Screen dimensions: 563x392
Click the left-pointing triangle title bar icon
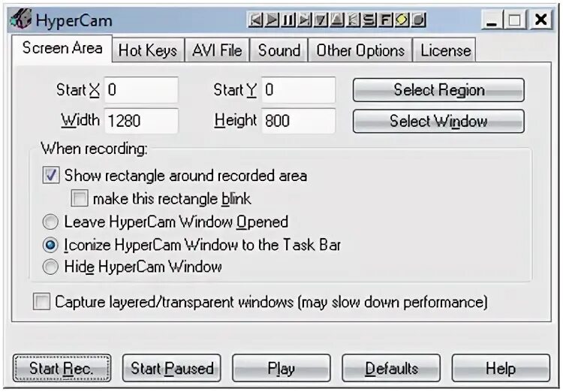256,20
